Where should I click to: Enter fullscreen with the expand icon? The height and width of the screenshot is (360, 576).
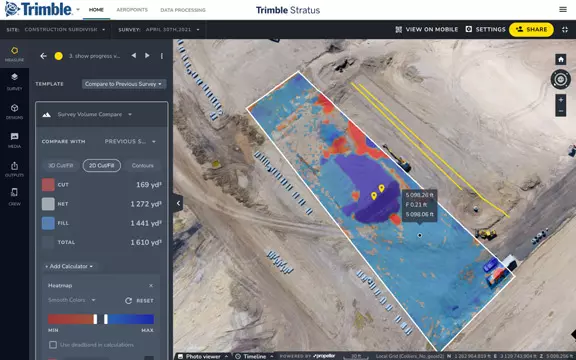[x=565, y=30]
